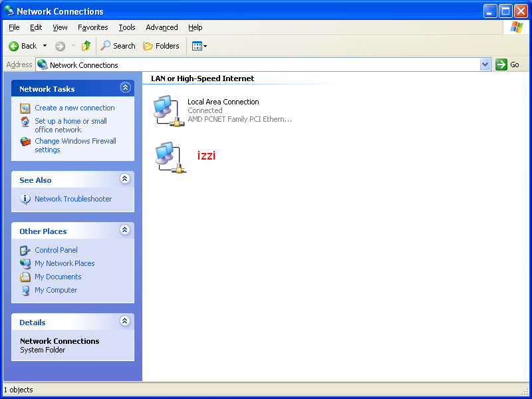Screen dimensions: 532x399
Task: Click the home network setup house icon
Action: coord(25,122)
